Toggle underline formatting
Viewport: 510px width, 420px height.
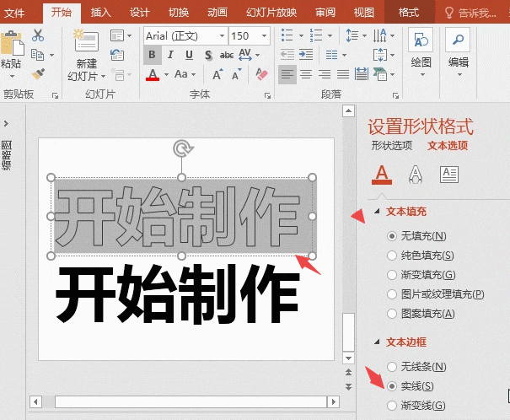coord(189,55)
